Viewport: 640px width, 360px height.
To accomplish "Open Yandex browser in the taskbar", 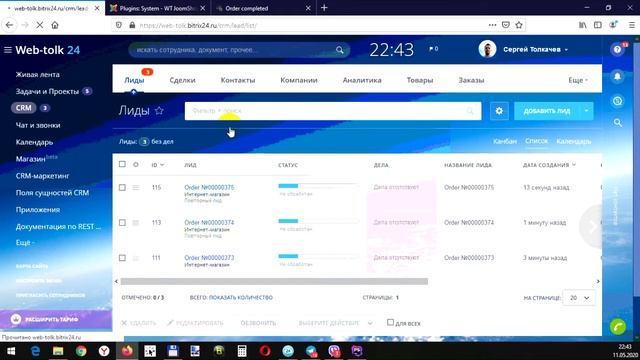I will 104,351.
